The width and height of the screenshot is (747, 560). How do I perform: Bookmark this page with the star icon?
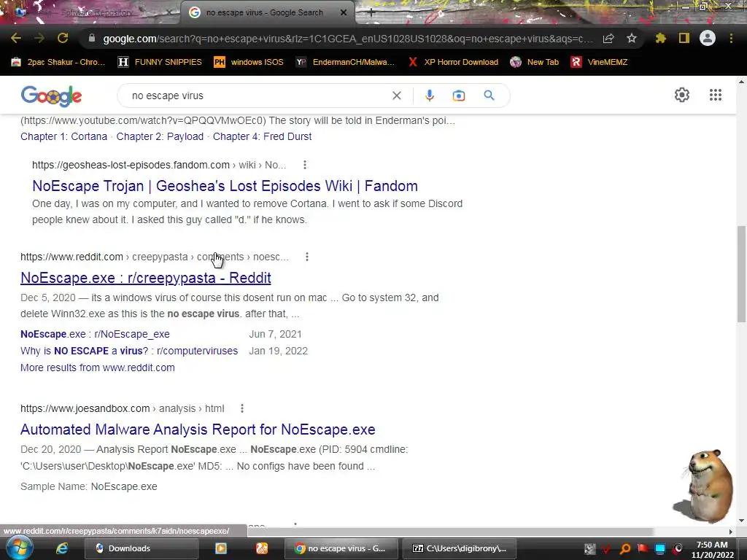[632, 38]
